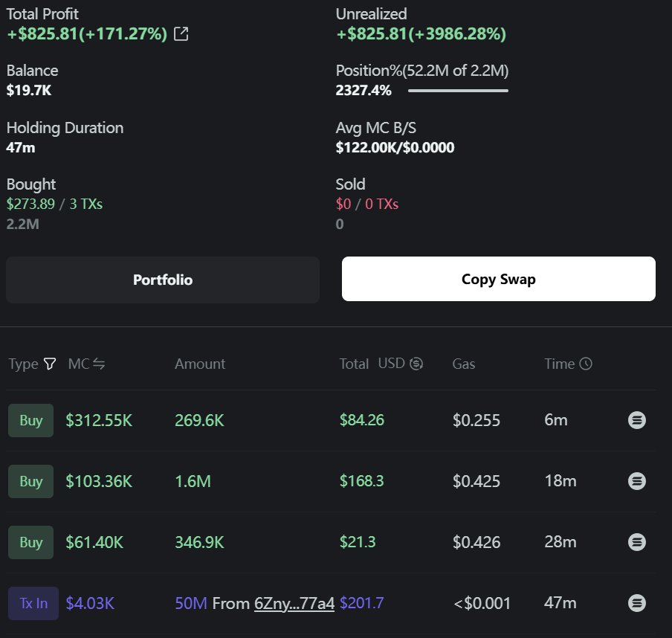Click the Copy Swap button

499,279
